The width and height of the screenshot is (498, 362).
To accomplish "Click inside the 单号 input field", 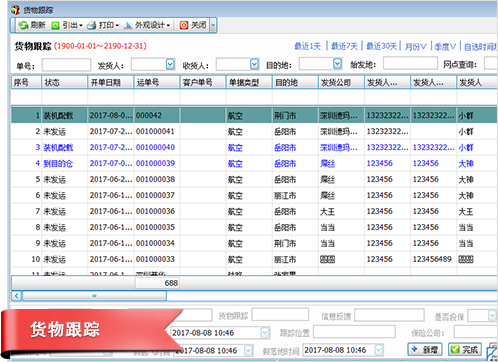I will [66, 65].
